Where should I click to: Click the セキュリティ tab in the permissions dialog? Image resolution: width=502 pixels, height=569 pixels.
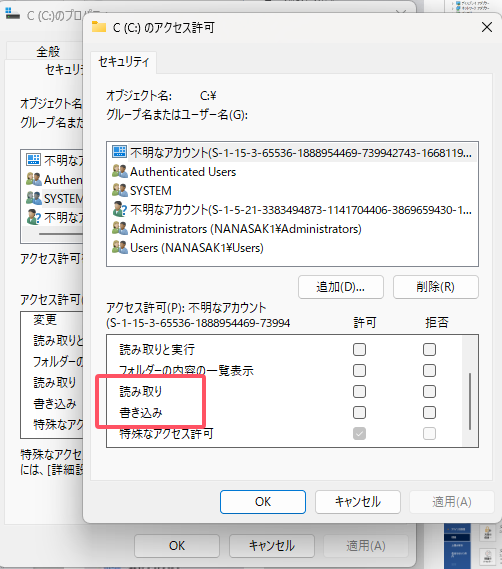click(123, 62)
